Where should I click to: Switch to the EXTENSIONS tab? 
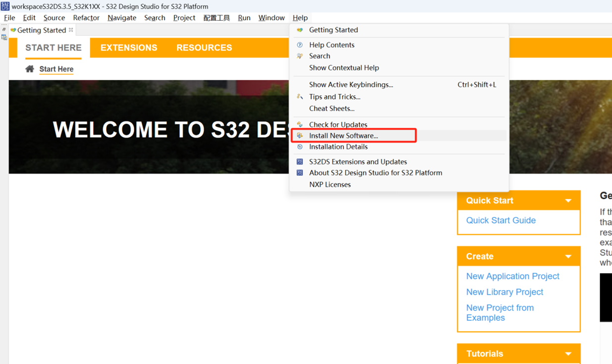[129, 48]
